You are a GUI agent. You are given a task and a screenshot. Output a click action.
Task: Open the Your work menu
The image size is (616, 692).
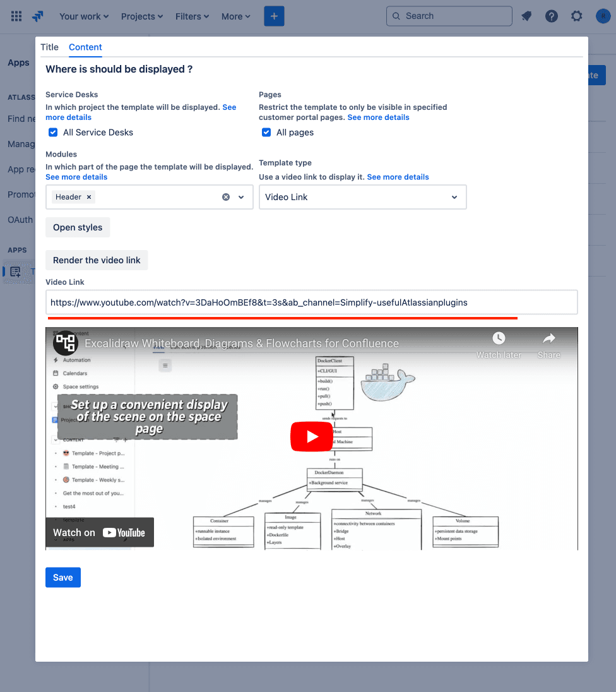84,16
